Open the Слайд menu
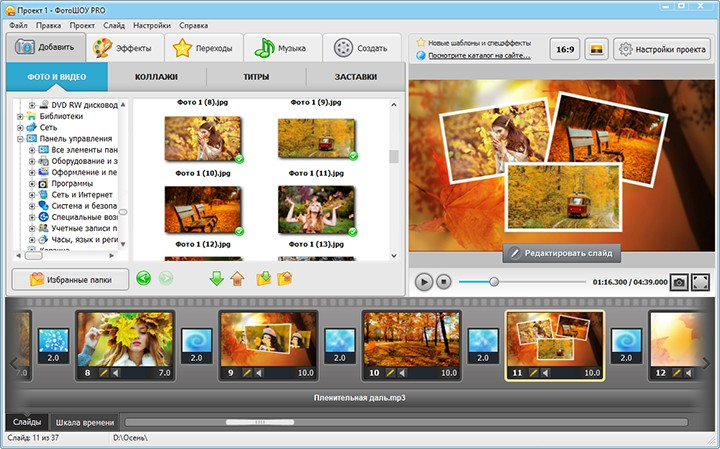This screenshot has width=720, height=449. click(x=113, y=24)
